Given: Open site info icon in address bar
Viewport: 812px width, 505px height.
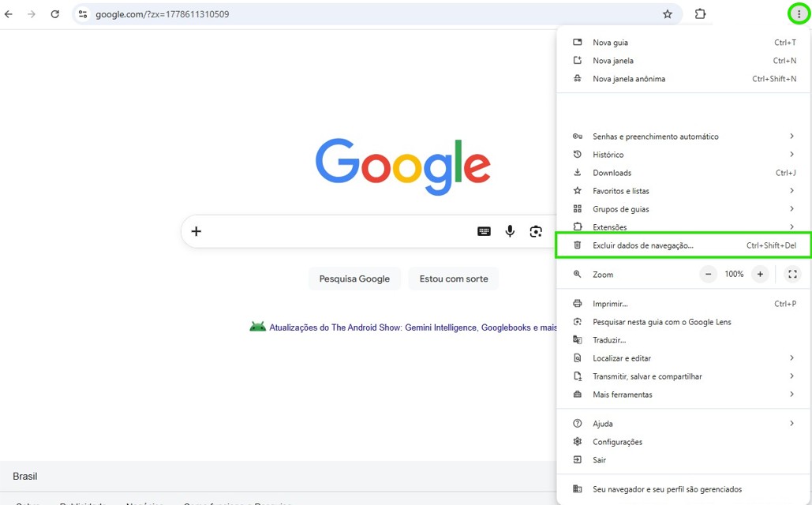Looking at the screenshot, I should click(x=83, y=14).
